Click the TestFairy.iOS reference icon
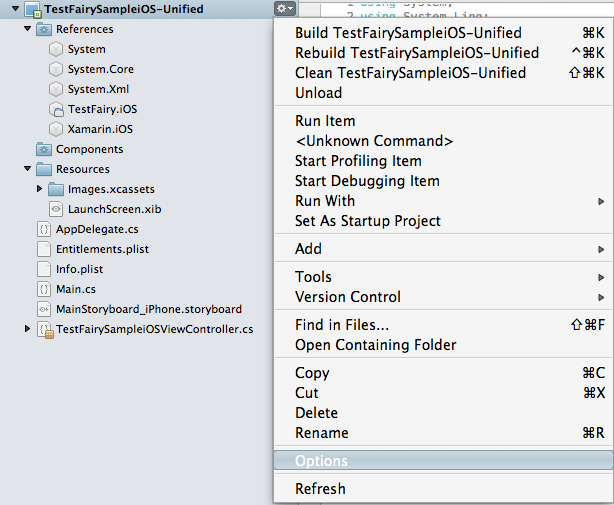The height and width of the screenshot is (505, 614). [56, 109]
